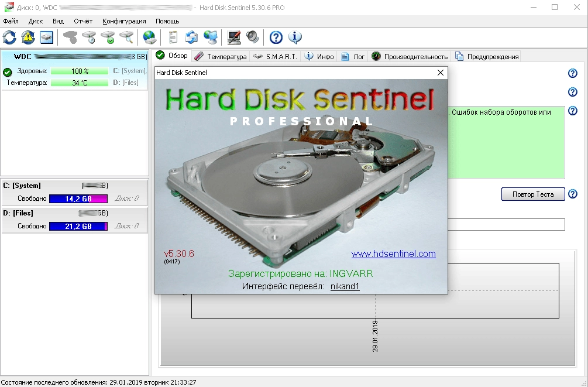Image resolution: width=588 pixels, height=387 pixels.
Task: Open the Инфо tab
Action: click(x=319, y=57)
